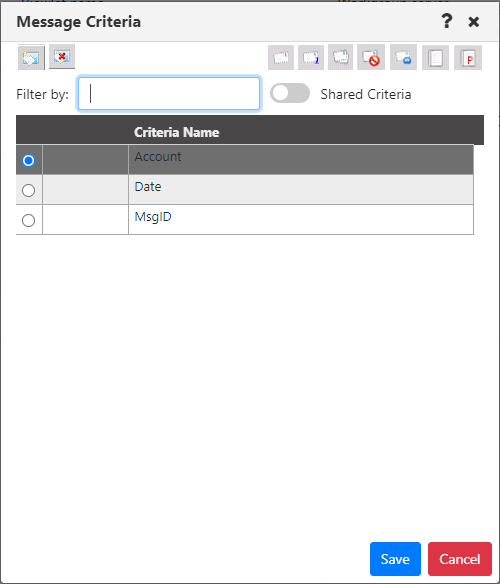Enable the Shared Criteria toggle switch
Viewport: 500px width, 584px height.
click(x=290, y=93)
